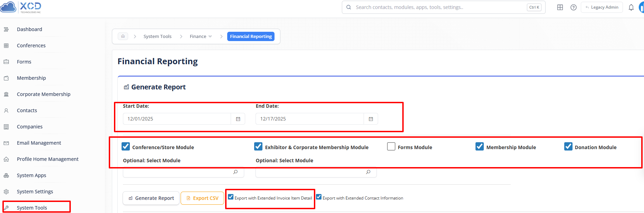Click the home icon in breadcrumb
Viewport: 644px width, 213px height.
pos(123,36)
